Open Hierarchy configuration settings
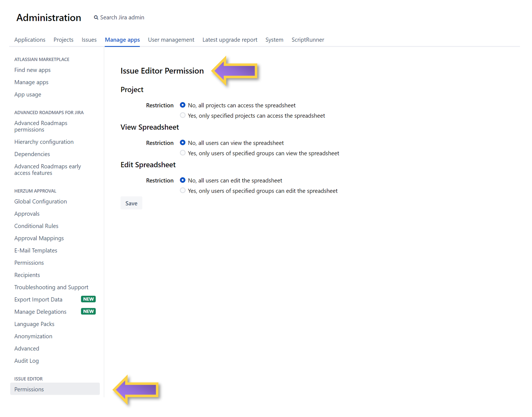The height and width of the screenshot is (417, 532). [44, 142]
